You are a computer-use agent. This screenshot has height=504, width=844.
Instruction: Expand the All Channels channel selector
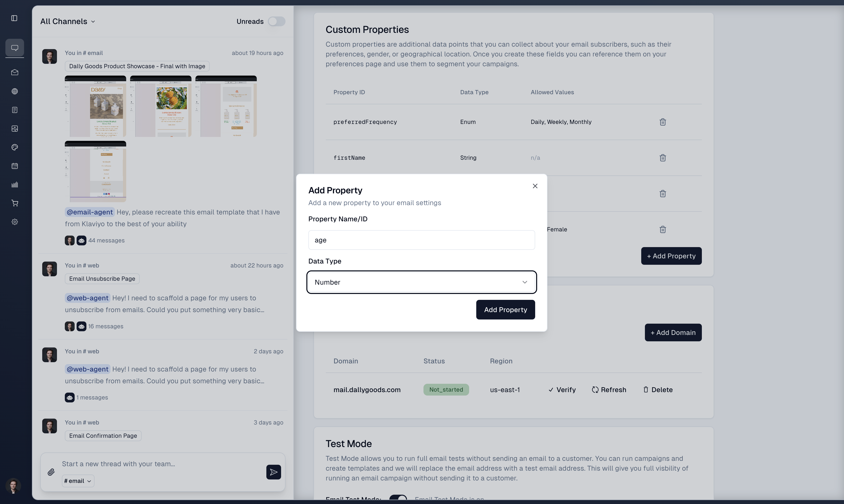[x=68, y=21]
